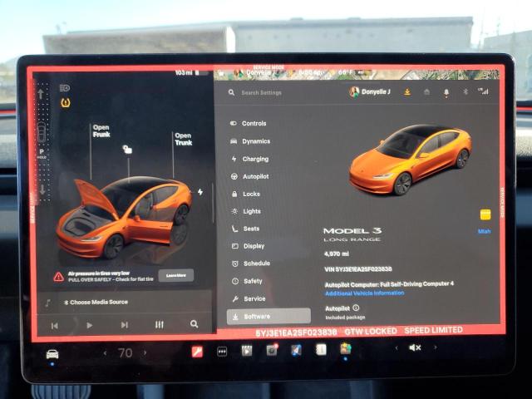Viewport: 532px width, 399px height.
Task: Raise volume with the right arrow
Action: [x=435, y=347]
